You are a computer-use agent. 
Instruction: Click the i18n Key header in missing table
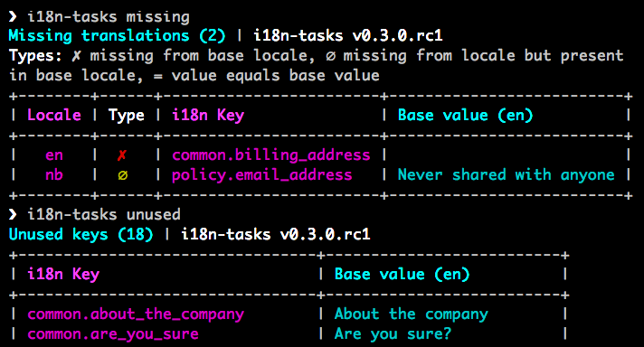tap(208, 116)
